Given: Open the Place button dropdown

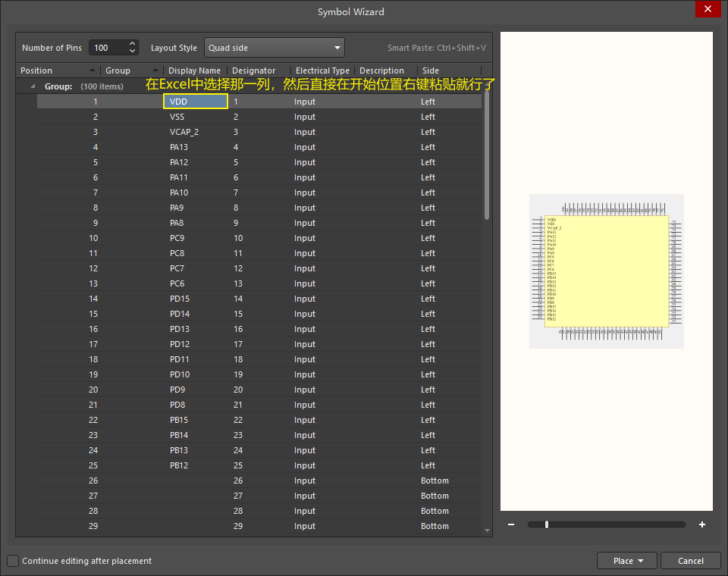Looking at the screenshot, I should (641, 561).
